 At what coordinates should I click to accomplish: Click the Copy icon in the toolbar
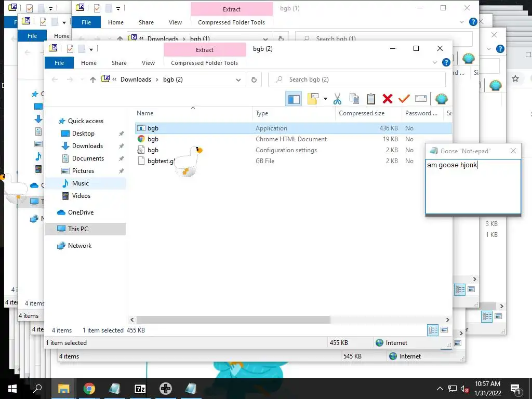pos(354,99)
